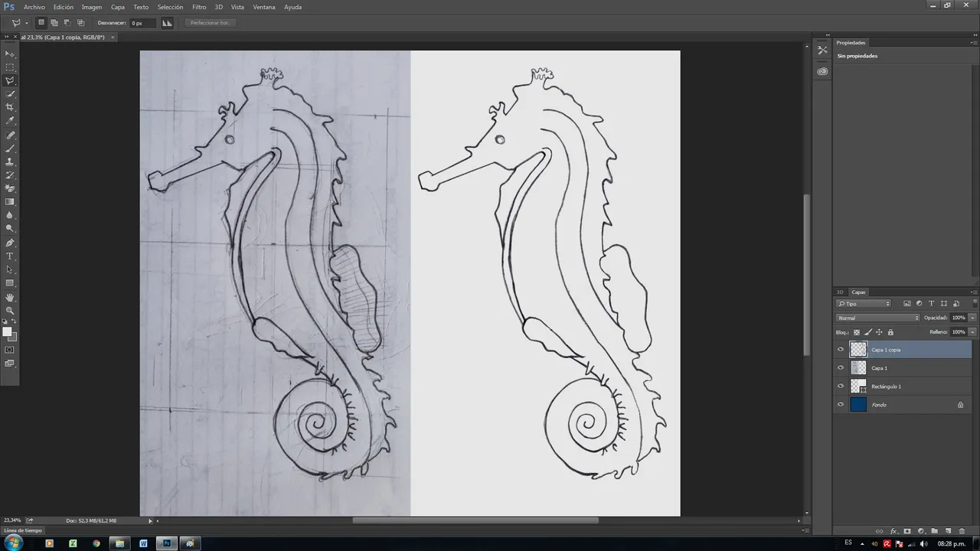
Task: Click the layer styles fx button
Action: tap(893, 531)
